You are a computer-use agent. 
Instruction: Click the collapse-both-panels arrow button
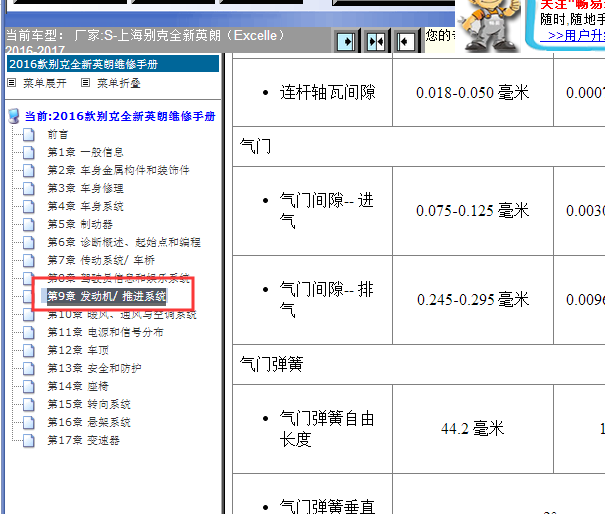tap(375, 41)
